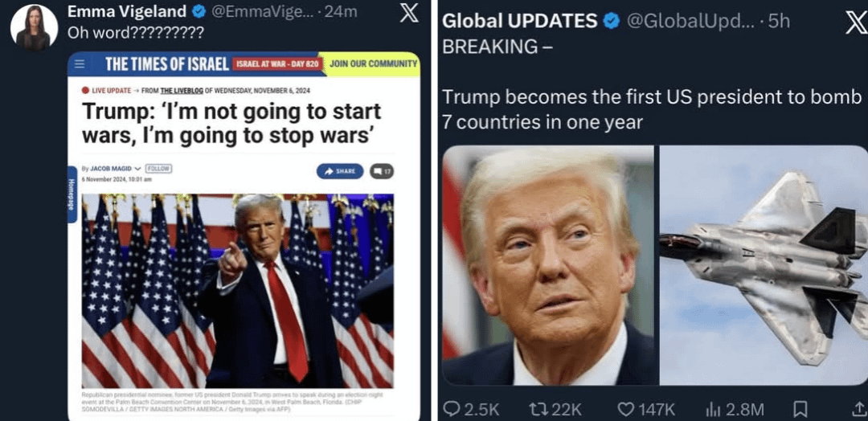This screenshot has height=421, width=868.
Task: Expand the Jacob Magid author dropdown arrow
Action: (138, 170)
